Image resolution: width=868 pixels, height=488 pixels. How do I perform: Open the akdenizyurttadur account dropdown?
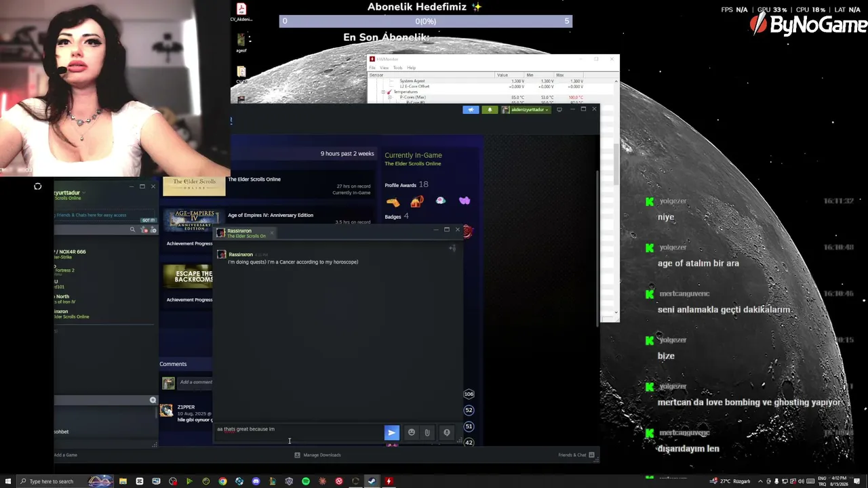coord(525,110)
